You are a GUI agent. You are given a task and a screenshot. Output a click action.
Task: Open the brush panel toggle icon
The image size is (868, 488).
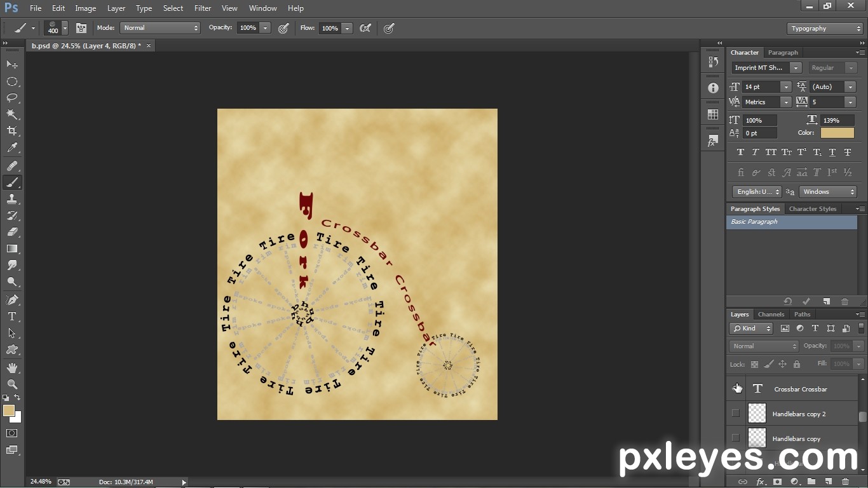[81, 28]
